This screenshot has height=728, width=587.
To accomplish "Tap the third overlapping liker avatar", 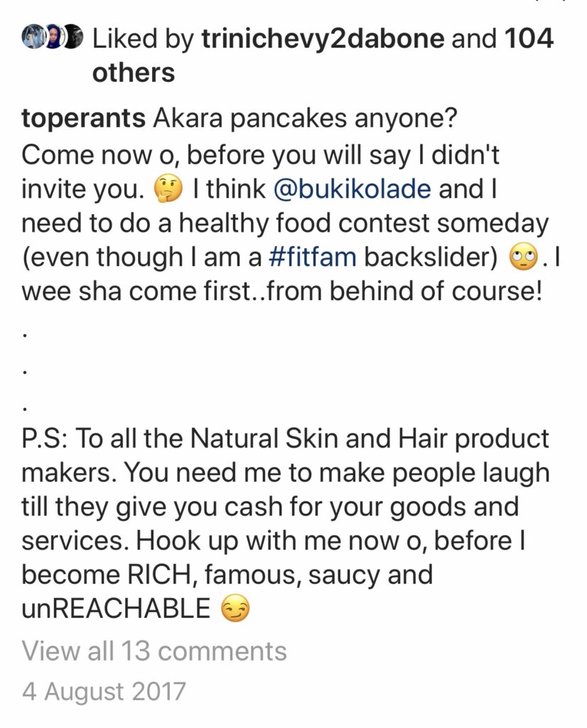I will [x=74, y=37].
